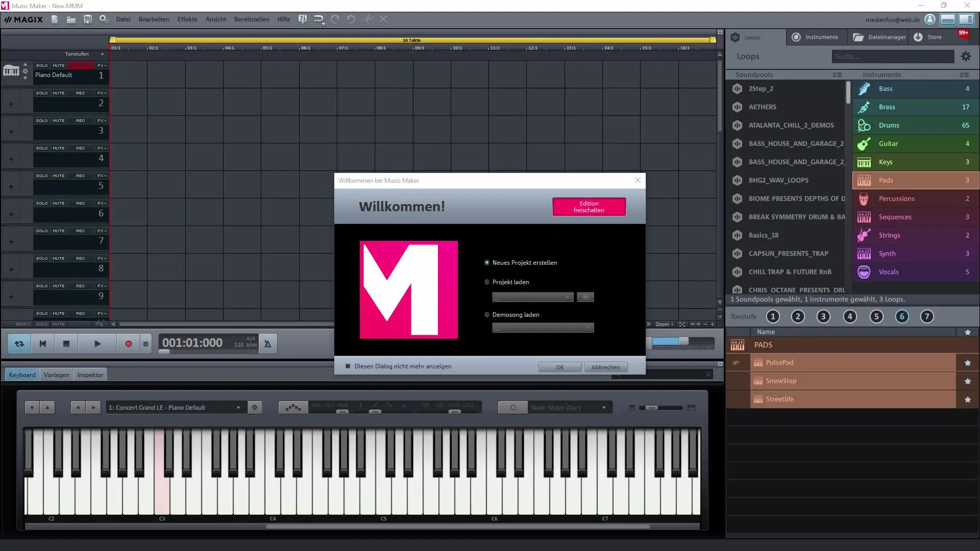
Task: Select Projekt laden radio option
Action: click(487, 282)
